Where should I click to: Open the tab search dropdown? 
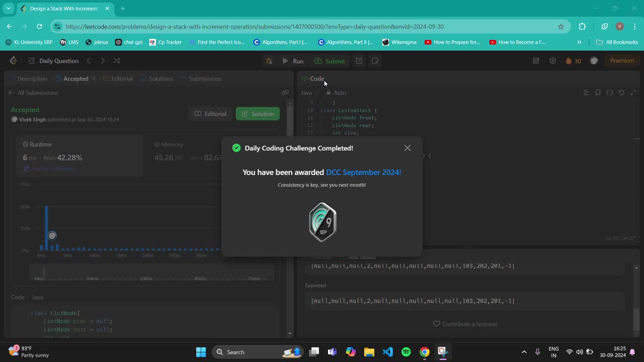pos(9,9)
